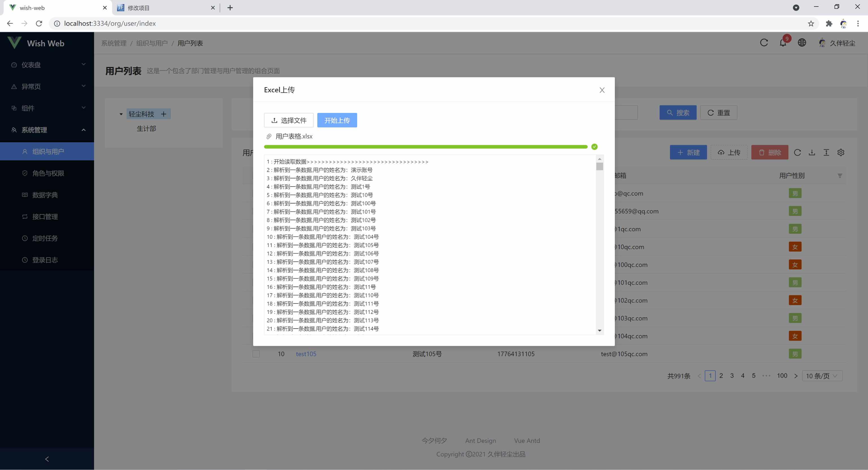Viewport: 868px width, 470px height.
Task: Expand the 仪表盘 sidebar menu
Action: pyautogui.click(x=47, y=65)
